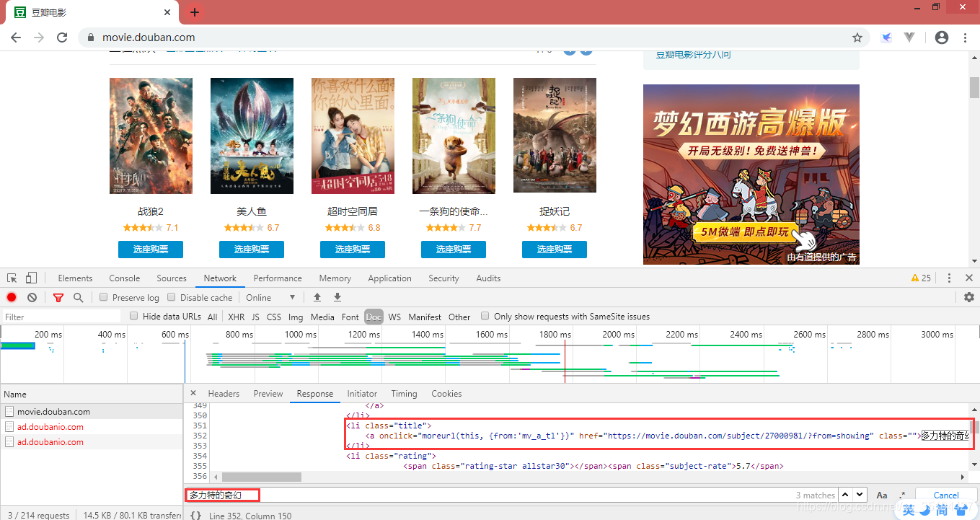Screen dimensions: 980x520
Task: Click the browser back arrow
Action: point(17,38)
